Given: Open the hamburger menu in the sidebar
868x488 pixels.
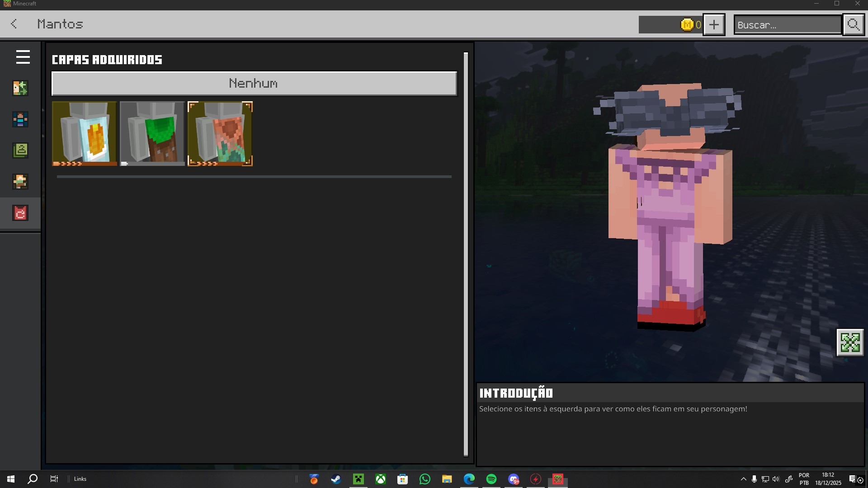Looking at the screenshot, I should pyautogui.click(x=23, y=57).
